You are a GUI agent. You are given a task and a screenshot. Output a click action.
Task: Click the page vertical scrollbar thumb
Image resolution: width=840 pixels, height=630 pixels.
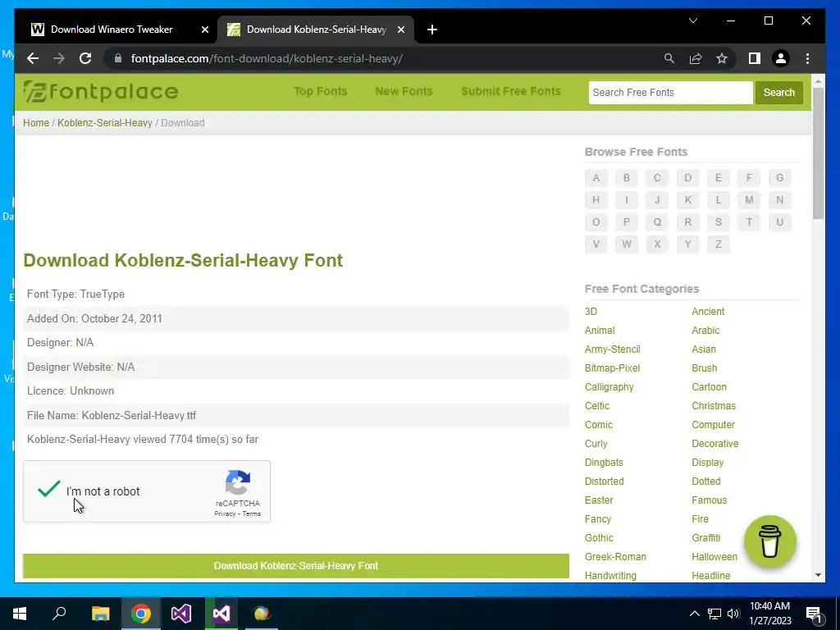click(x=818, y=153)
